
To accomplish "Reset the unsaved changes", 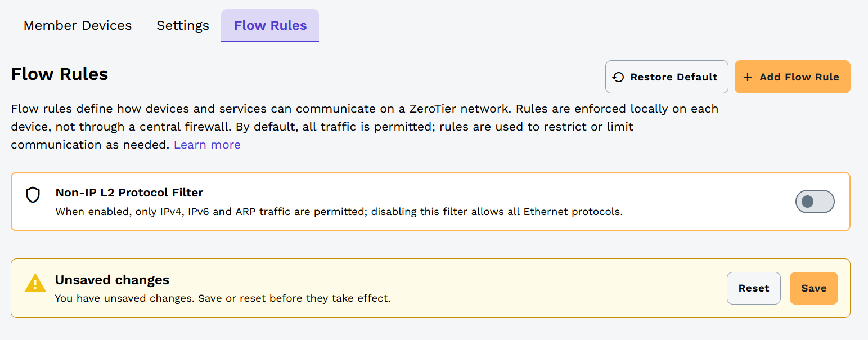I will pos(753,288).
